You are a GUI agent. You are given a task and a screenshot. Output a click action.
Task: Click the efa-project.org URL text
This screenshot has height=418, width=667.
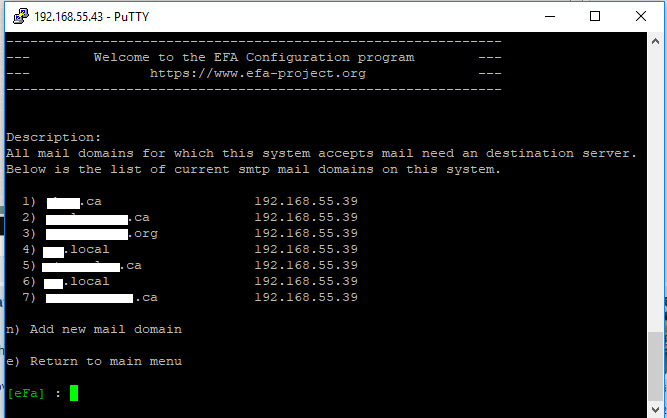258,74
